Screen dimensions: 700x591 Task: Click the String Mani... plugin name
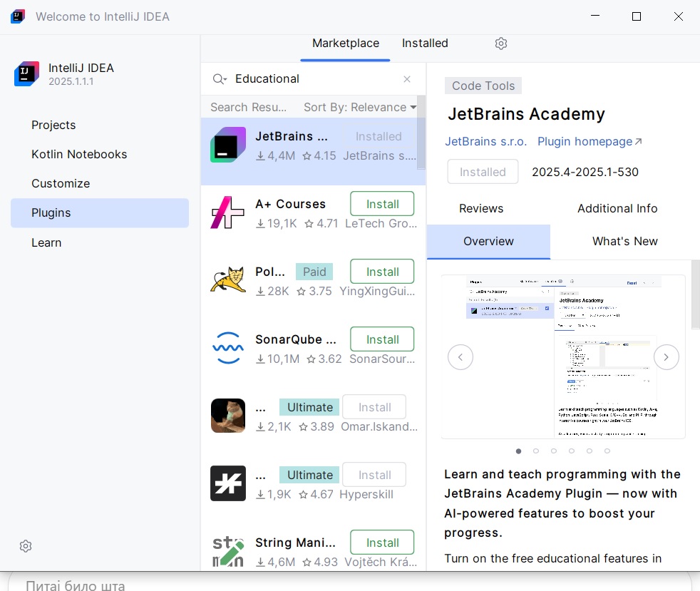click(295, 543)
